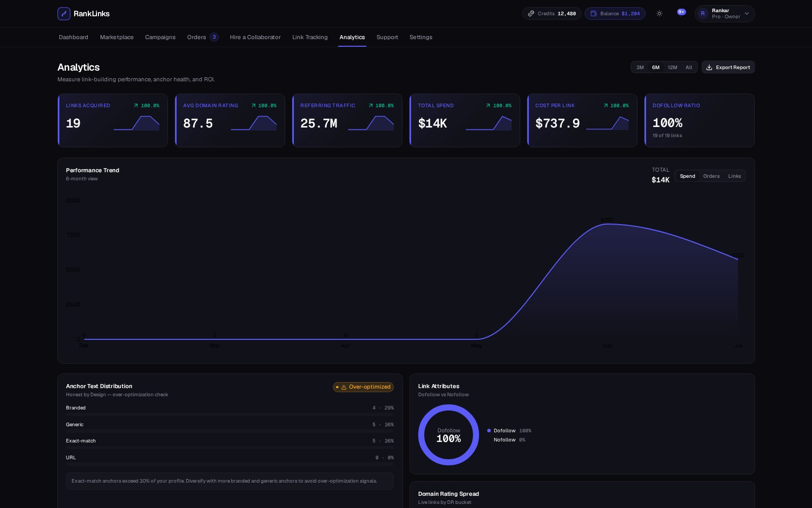Click the Export Report download icon
This screenshot has width=812, height=508.
(709, 67)
